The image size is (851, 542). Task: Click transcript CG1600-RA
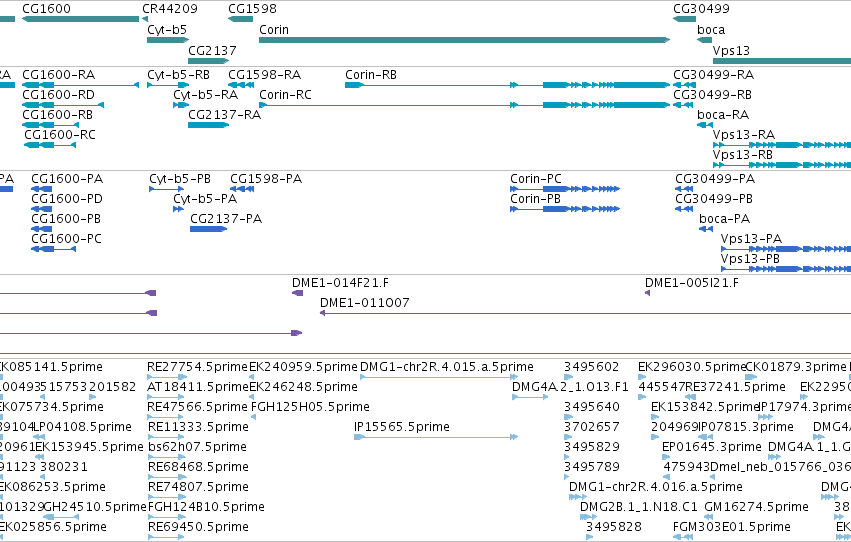(80, 85)
